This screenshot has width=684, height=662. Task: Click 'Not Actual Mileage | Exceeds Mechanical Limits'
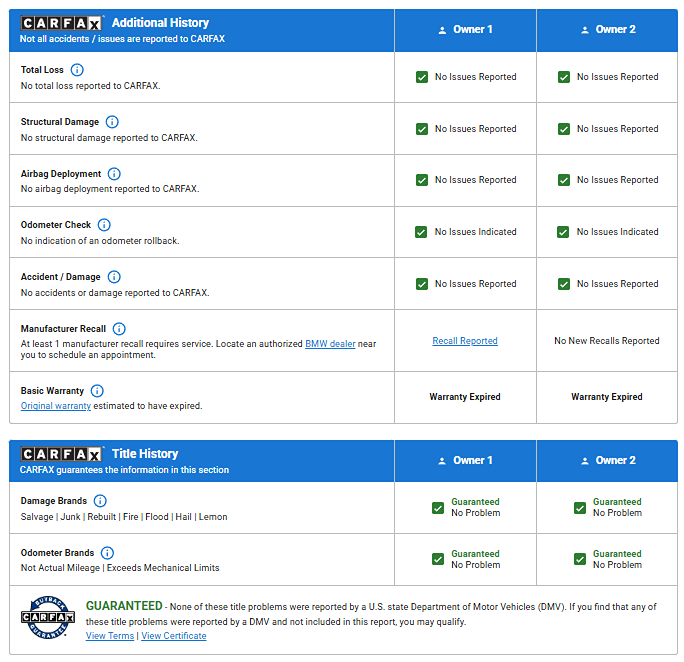(120, 568)
